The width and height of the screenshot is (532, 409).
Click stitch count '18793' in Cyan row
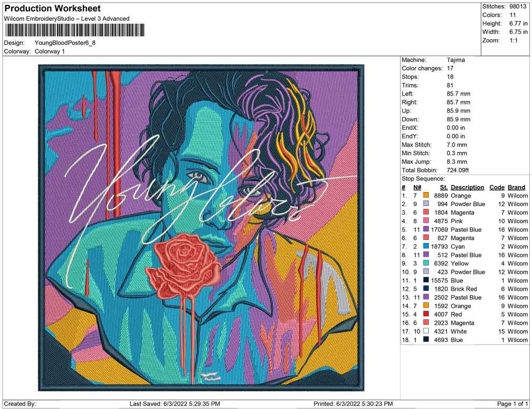pos(440,246)
